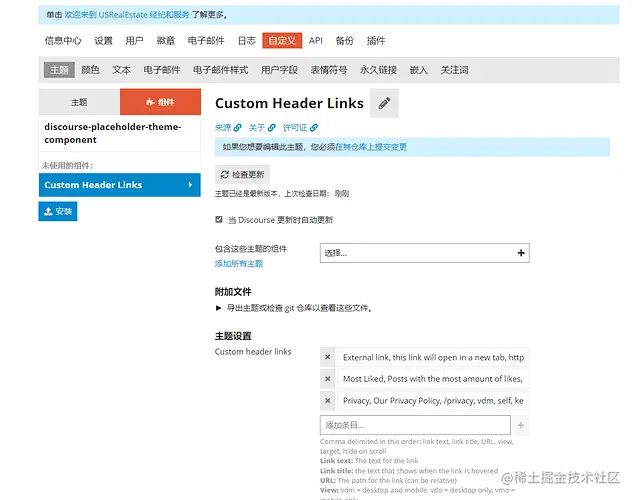
Task: Open 电子邮件样式 email style sub-tab
Action: coord(220,70)
